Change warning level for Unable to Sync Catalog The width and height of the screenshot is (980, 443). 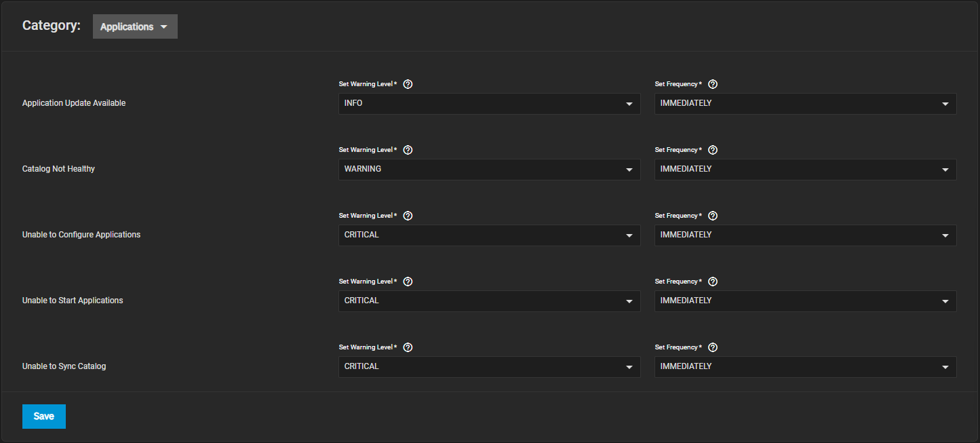(489, 367)
